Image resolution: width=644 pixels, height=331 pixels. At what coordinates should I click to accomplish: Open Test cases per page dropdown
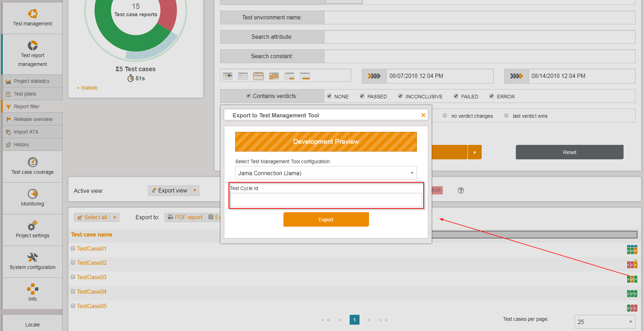(605, 322)
